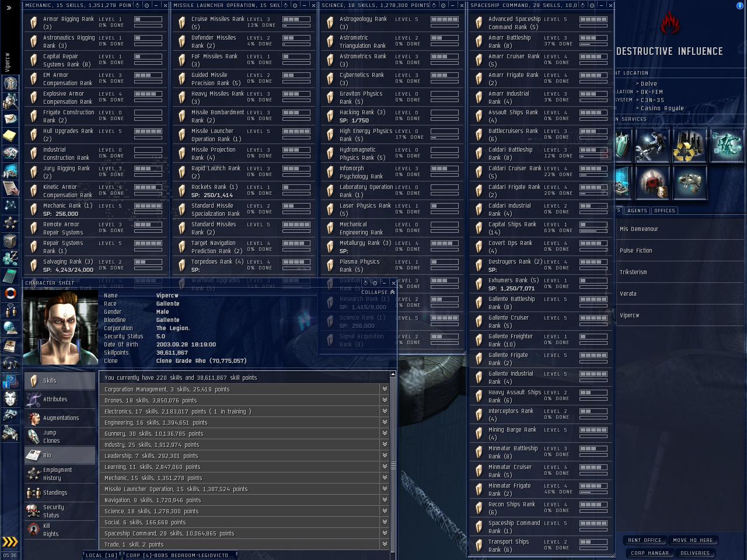Expand the Drones skill group

[x=385, y=400]
